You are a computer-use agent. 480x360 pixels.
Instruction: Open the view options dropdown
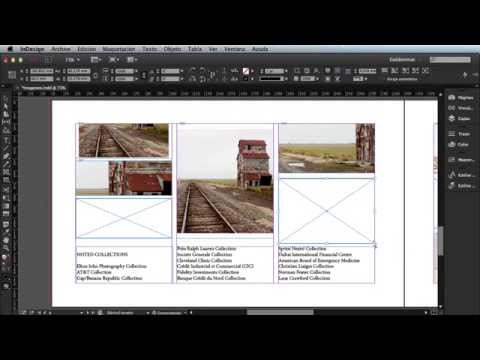coord(96,60)
